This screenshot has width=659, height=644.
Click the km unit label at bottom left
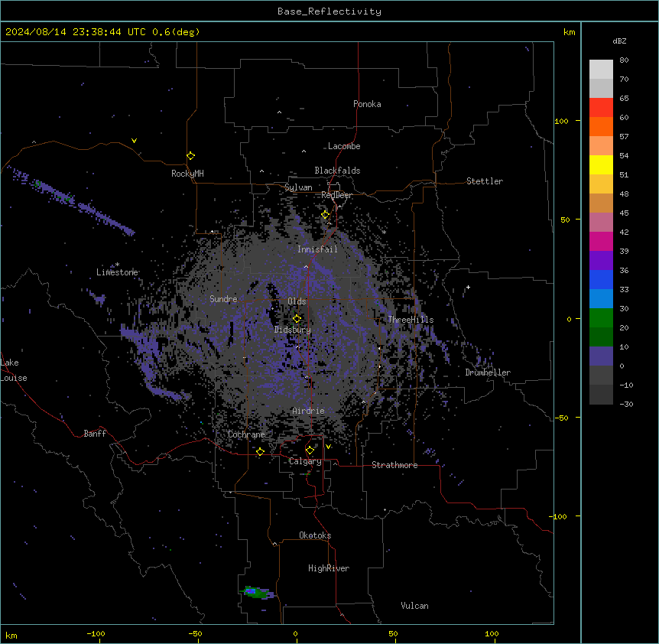pos(11,635)
